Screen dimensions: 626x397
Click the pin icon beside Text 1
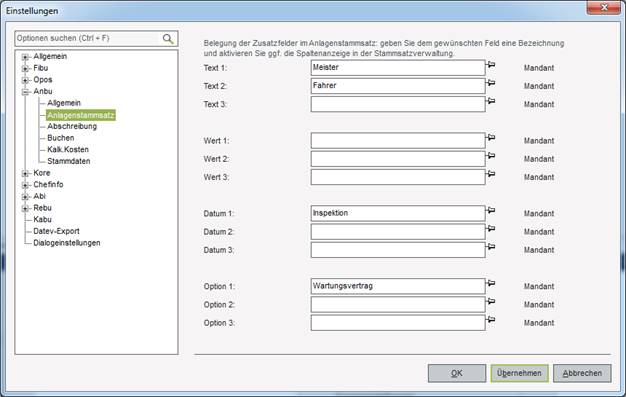click(491, 64)
